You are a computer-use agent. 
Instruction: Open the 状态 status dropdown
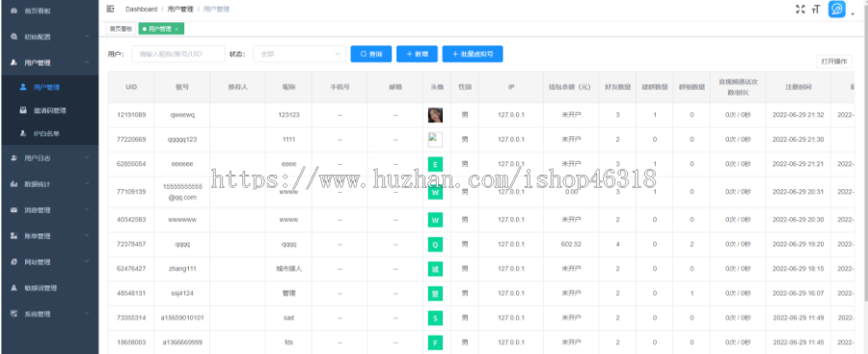tap(300, 54)
